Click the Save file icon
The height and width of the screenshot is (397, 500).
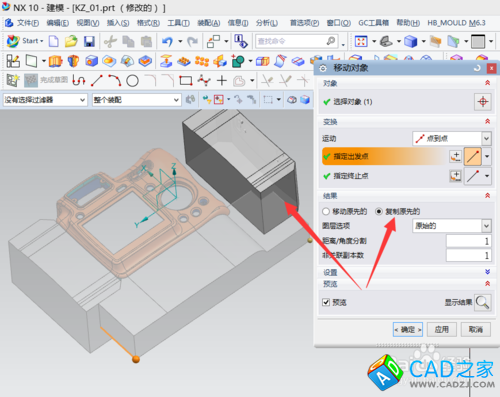(x=89, y=41)
